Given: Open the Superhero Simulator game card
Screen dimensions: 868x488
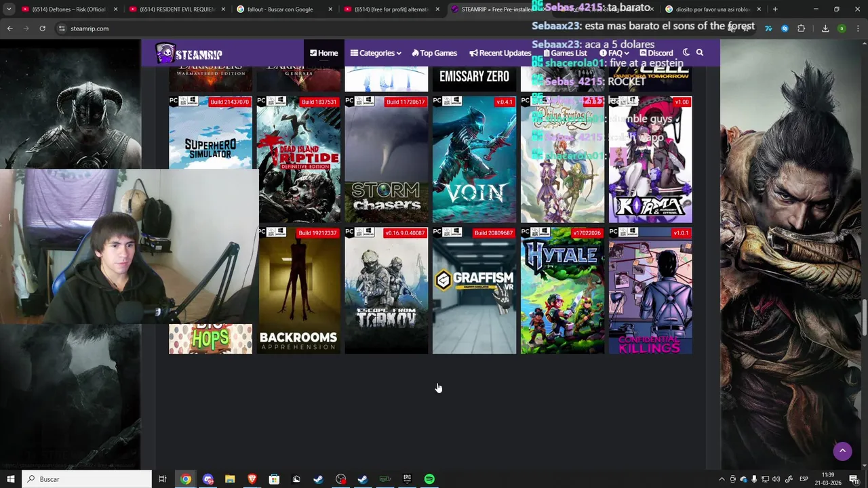Looking at the screenshot, I should point(210,132).
